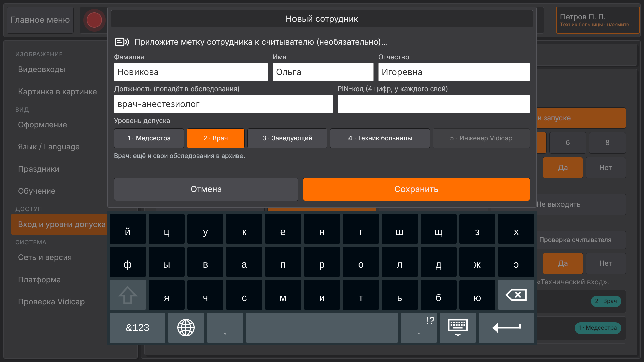This screenshot has width=644, height=362.
Task: Click the Фамилия field with Новикова
Action: (x=191, y=72)
